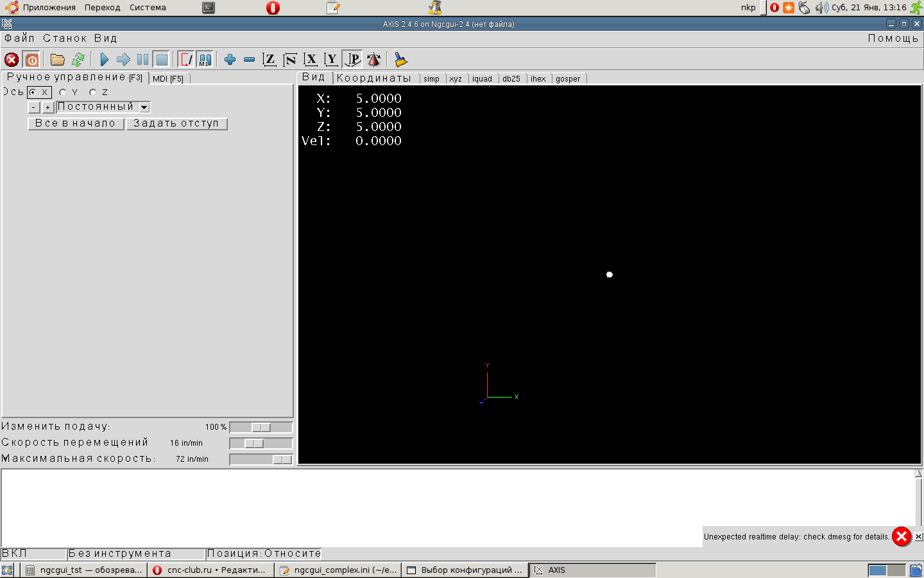This screenshot has height=578, width=924.
Task: Reload the current file
Action: [x=78, y=60]
